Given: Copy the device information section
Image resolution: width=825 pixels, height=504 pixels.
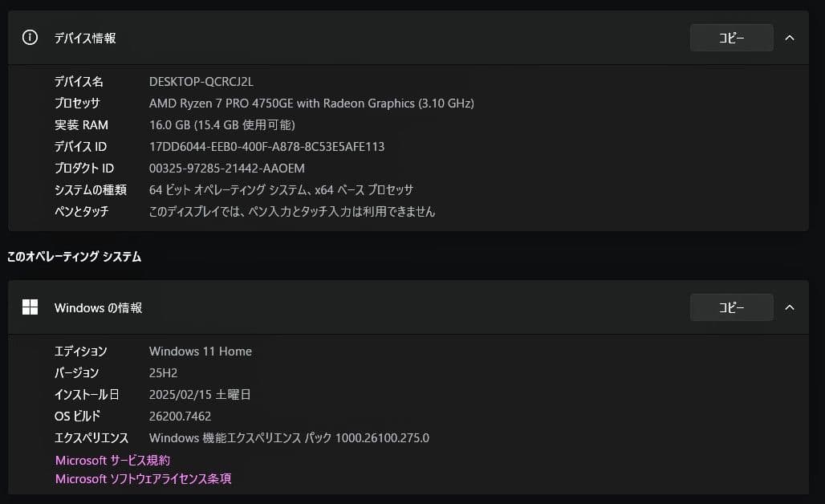Looking at the screenshot, I should coord(730,37).
